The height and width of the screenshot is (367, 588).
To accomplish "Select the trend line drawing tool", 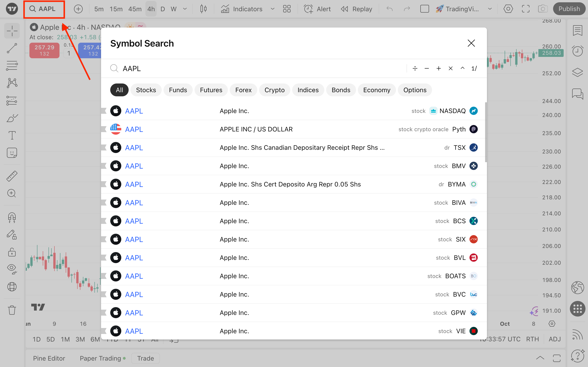I will (12, 48).
